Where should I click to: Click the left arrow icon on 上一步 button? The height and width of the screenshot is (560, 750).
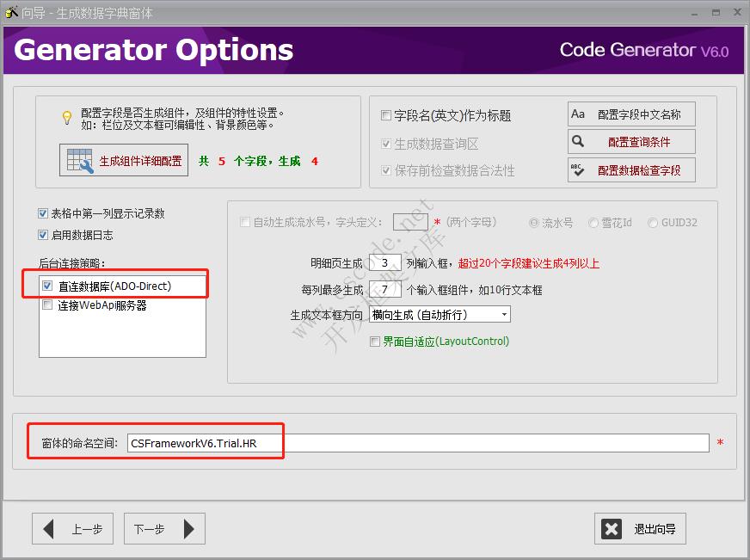(49, 528)
